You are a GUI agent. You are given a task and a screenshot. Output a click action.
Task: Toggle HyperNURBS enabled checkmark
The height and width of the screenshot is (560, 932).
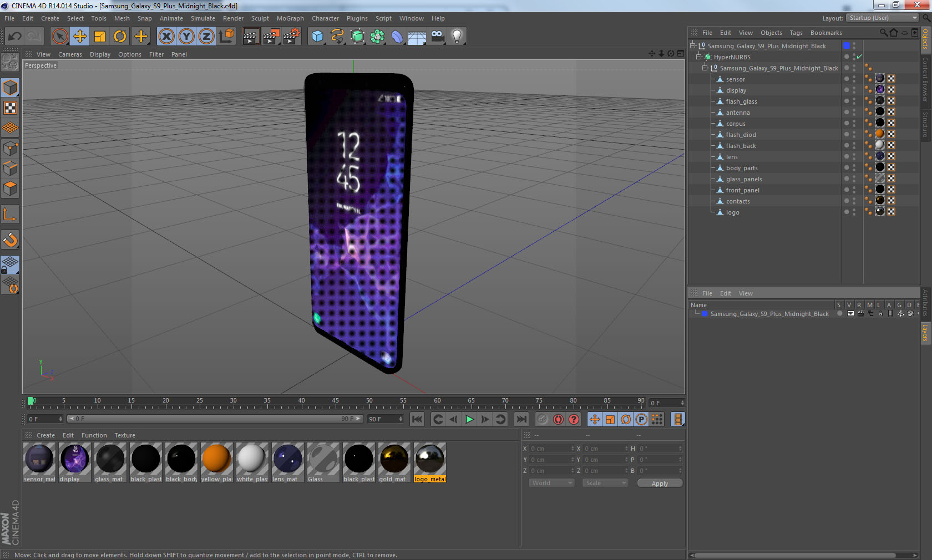(859, 57)
